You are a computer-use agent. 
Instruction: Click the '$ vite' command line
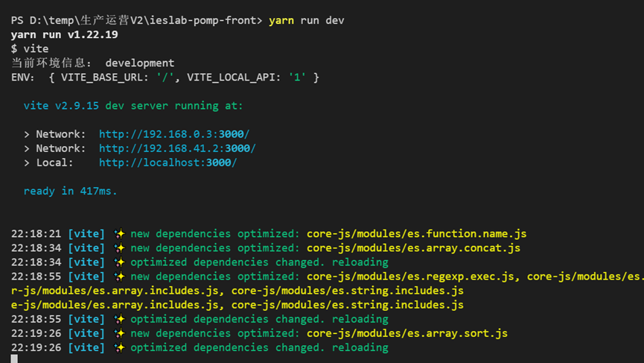pyautogui.click(x=30, y=48)
